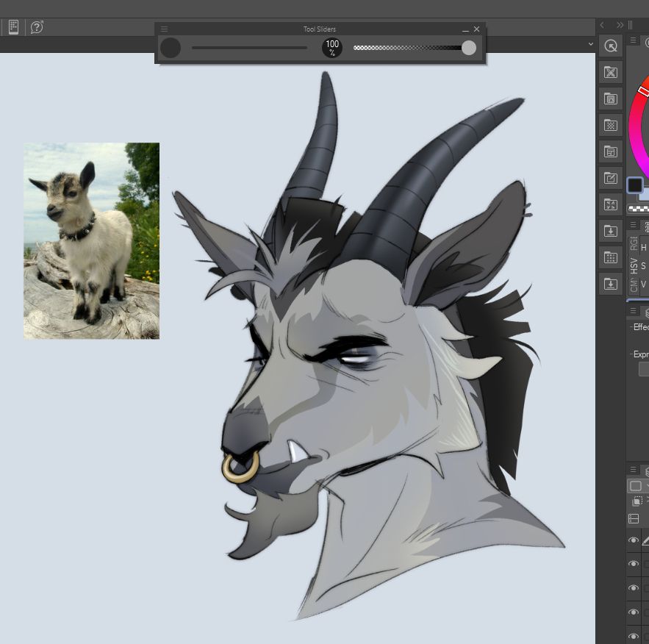
Task: Toggle eye icon of second layer row
Action: click(634, 564)
